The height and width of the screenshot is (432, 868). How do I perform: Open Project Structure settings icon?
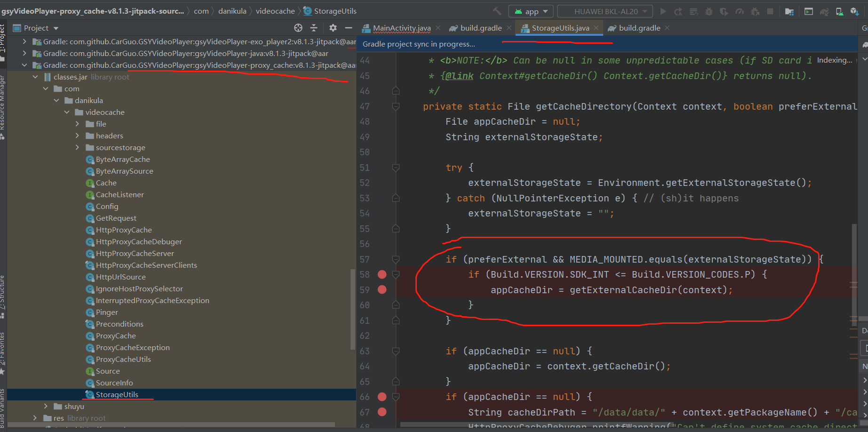click(789, 11)
